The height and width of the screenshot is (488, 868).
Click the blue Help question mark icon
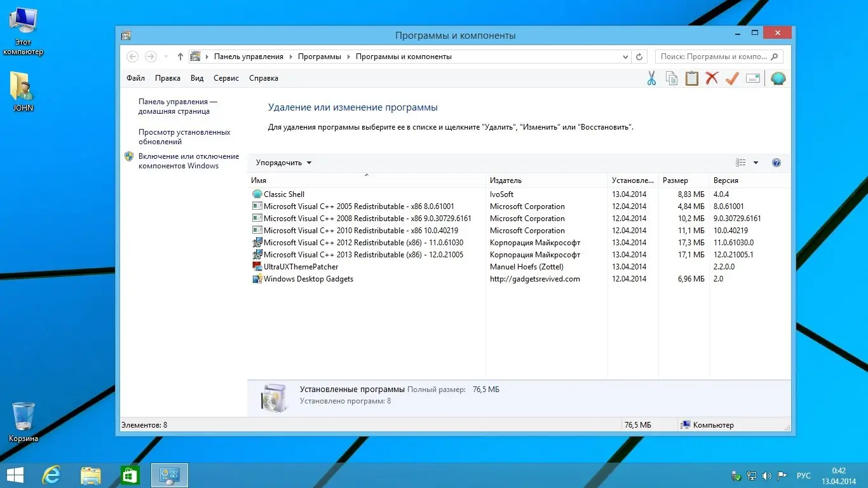pyautogui.click(x=776, y=163)
